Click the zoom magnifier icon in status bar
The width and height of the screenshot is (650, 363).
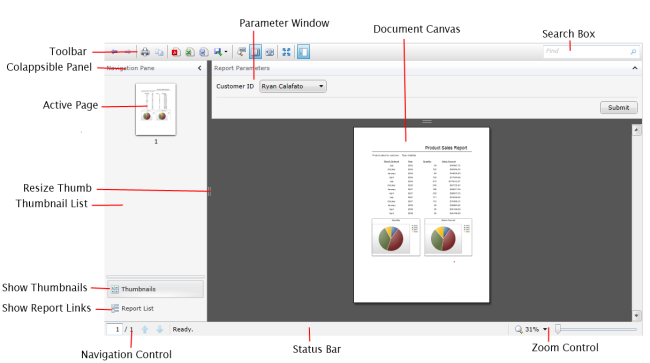click(x=519, y=329)
